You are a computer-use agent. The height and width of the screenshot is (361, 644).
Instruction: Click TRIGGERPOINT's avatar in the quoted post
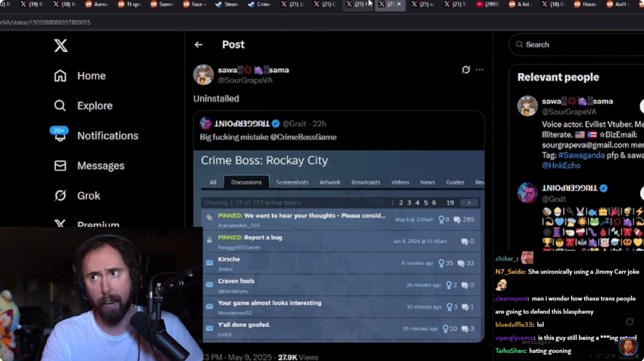click(x=206, y=124)
